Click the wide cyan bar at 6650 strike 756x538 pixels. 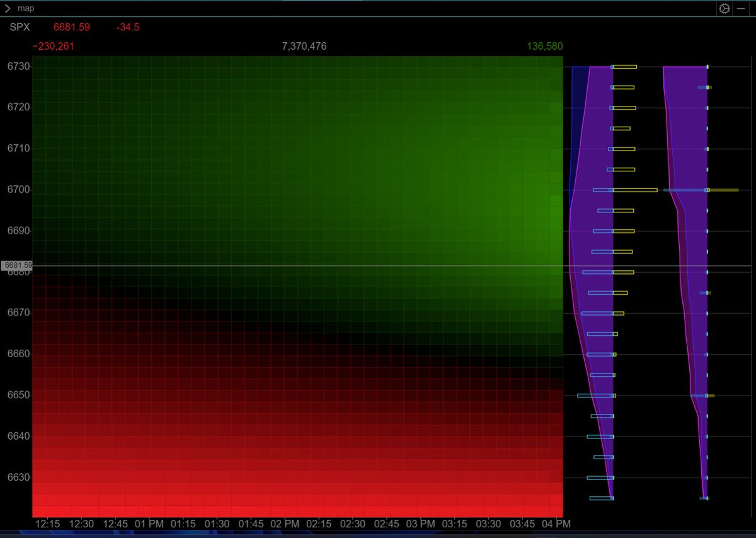click(595, 396)
